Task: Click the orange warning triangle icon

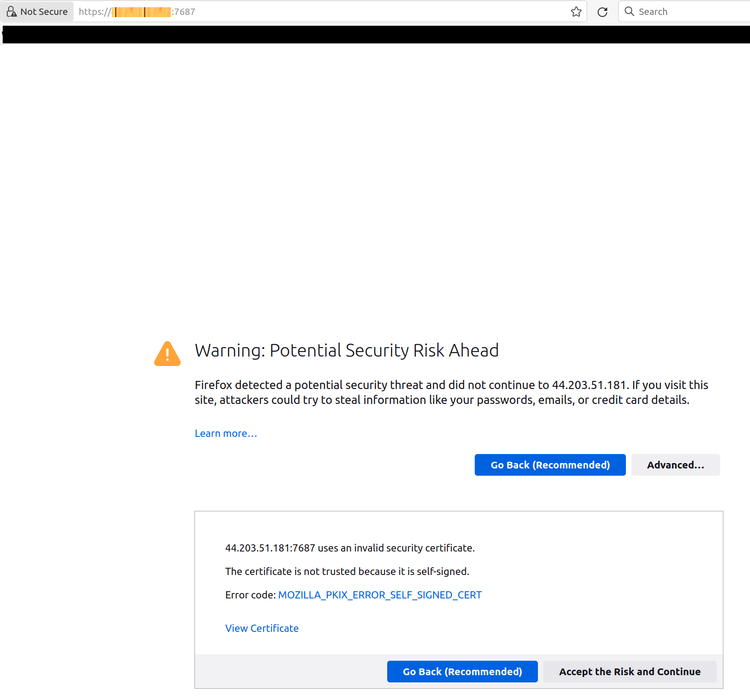Action: [x=167, y=354]
